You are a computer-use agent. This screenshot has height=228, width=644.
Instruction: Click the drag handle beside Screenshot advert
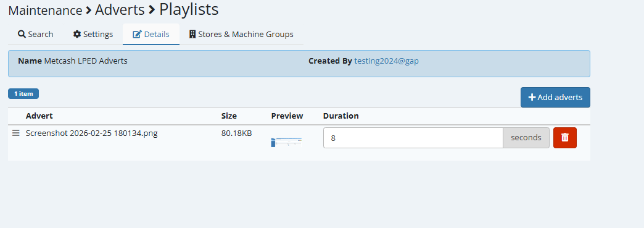click(x=15, y=133)
